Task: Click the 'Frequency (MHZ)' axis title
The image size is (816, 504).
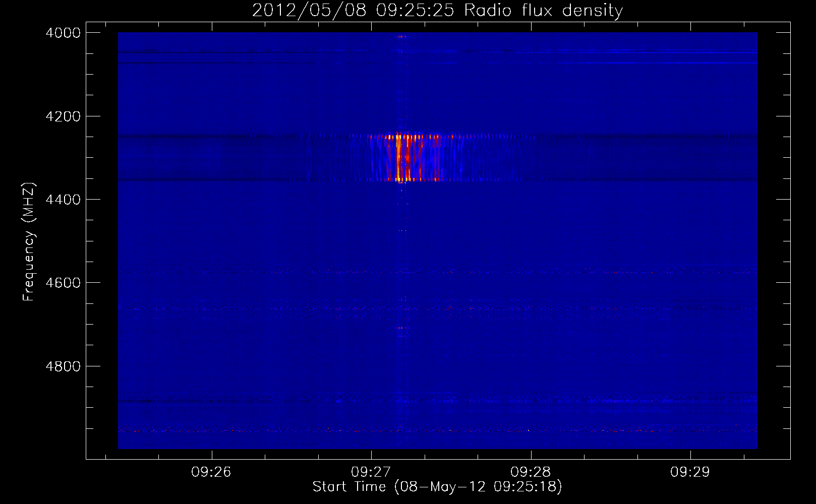Action: click(x=29, y=241)
